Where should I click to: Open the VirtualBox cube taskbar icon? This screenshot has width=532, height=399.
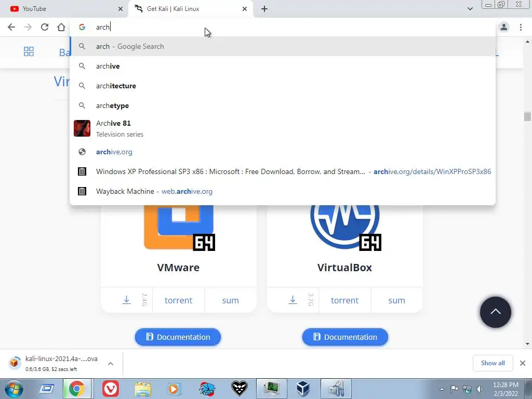303,389
